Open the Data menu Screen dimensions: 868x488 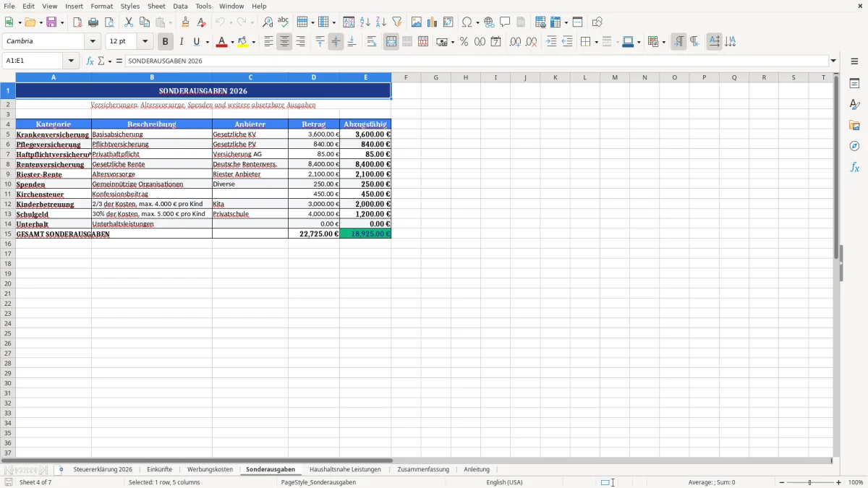[179, 6]
